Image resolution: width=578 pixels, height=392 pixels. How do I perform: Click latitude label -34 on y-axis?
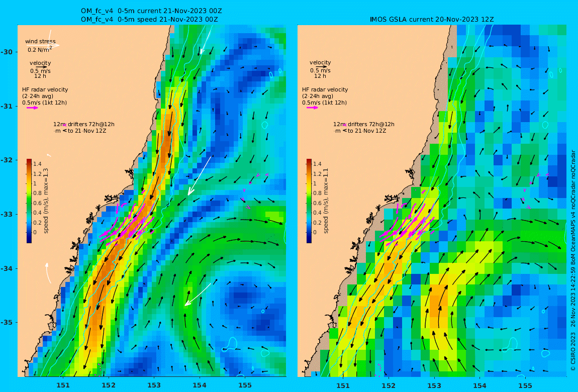[6, 268]
